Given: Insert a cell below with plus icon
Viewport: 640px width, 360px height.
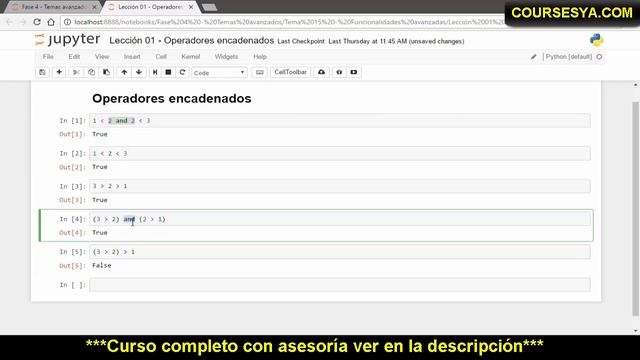Looking at the screenshot, I should tap(59, 72).
